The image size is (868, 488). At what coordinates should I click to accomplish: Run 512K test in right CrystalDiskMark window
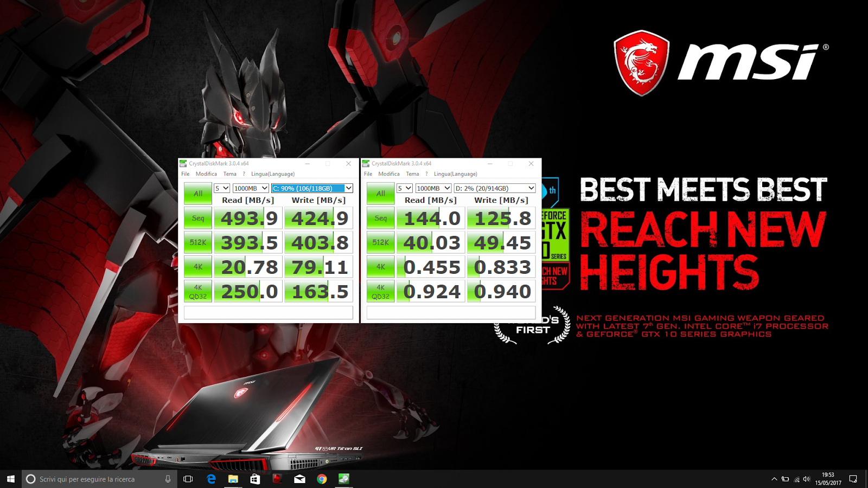click(x=381, y=242)
